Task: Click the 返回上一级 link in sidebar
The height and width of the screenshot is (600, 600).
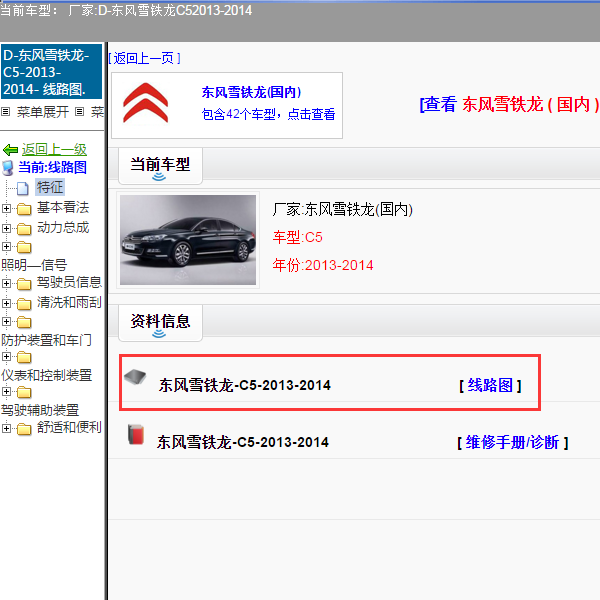Action: pos(54,149)
